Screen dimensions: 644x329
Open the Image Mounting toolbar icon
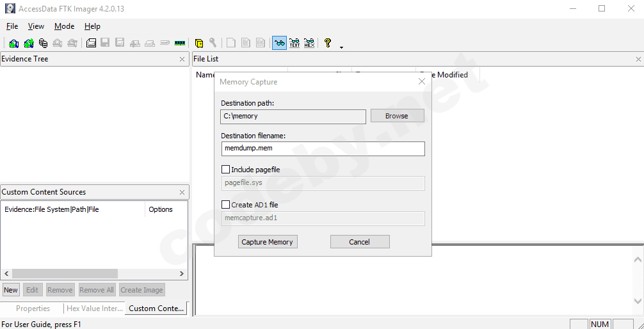[x=43, y=43]
